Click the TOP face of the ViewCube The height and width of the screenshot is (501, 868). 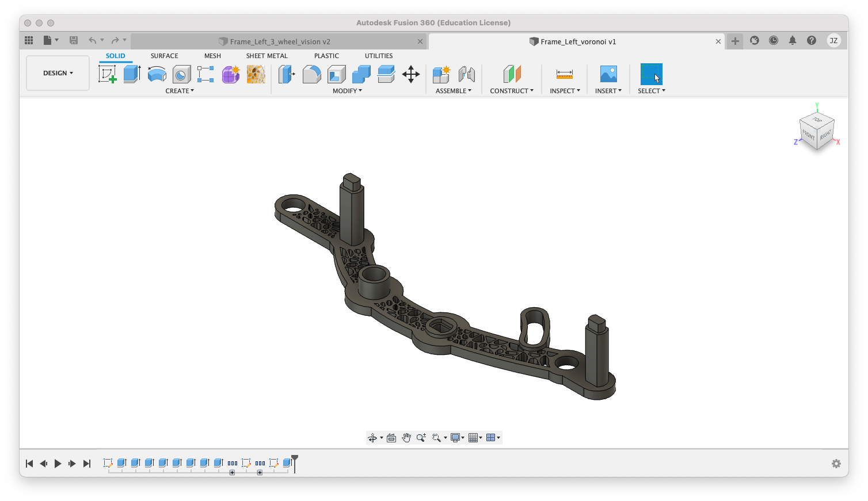tap(817, 120)
